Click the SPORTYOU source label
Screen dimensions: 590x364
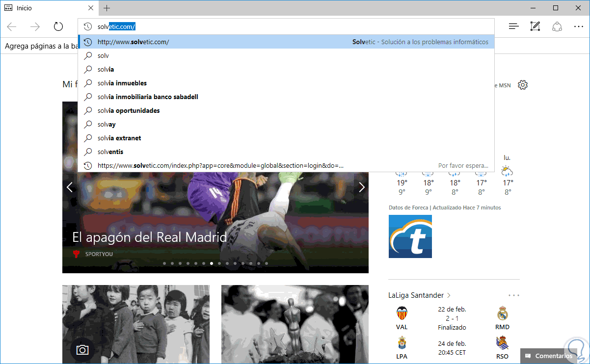coord(100,254)
